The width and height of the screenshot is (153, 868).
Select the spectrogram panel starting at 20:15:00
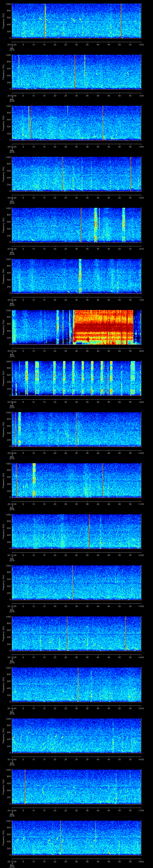[x=76, y=736]
